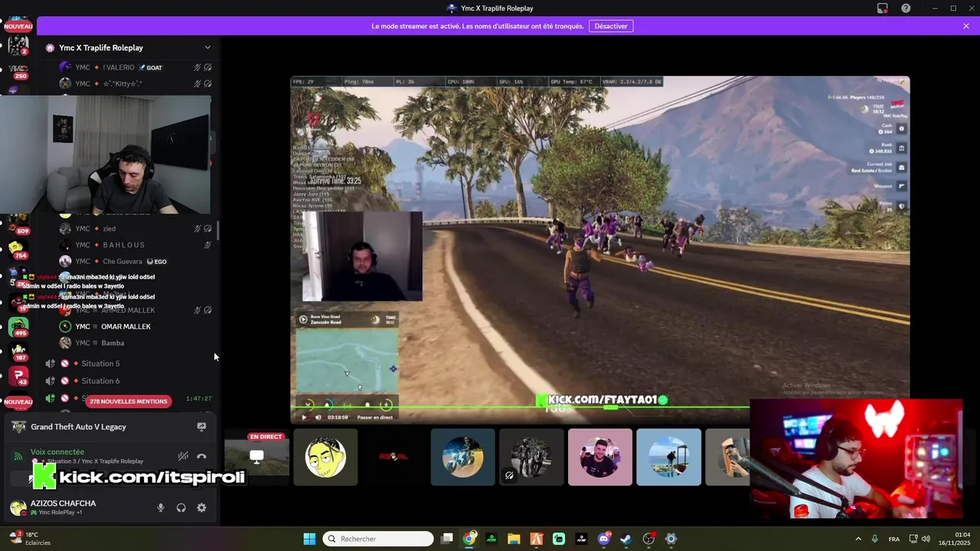Screen dimensions: 980x551
Task: Open the 18°C weather widget
Action: (x=29, y=539)
